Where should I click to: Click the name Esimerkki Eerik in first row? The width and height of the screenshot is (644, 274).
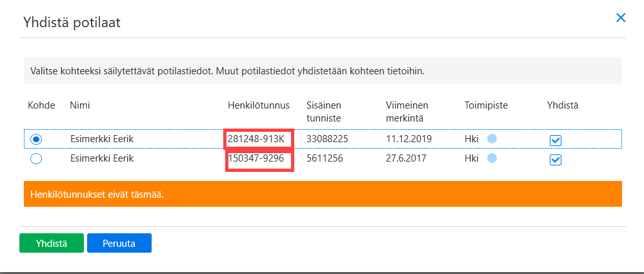(x=102, y=139)
